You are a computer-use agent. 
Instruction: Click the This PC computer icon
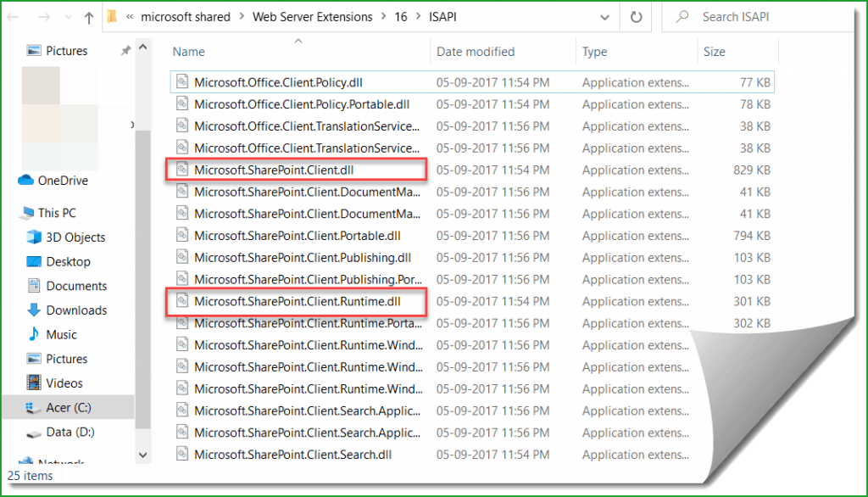26,213
